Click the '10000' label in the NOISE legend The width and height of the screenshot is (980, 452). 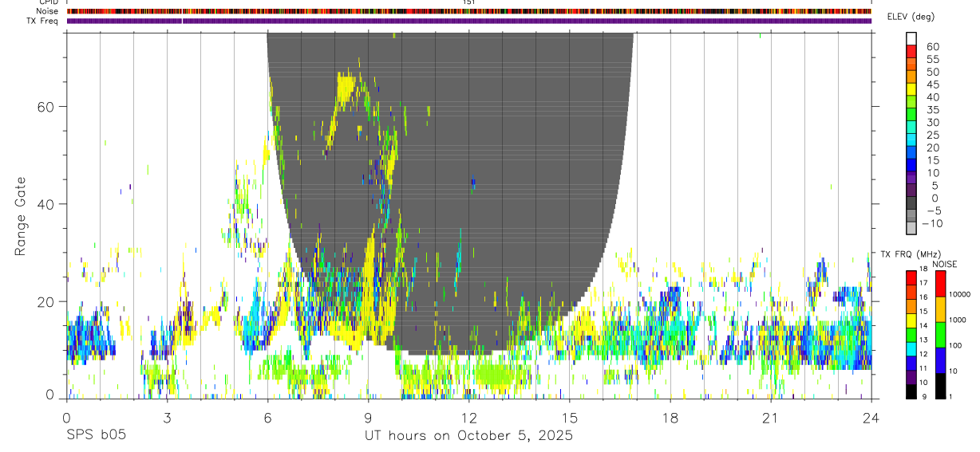[x=959, y=294]
